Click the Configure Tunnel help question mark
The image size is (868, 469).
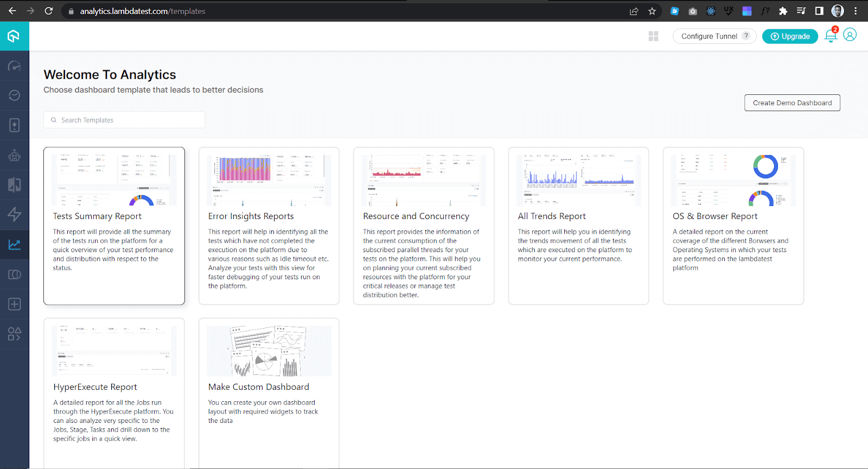[x=746, y=36]
